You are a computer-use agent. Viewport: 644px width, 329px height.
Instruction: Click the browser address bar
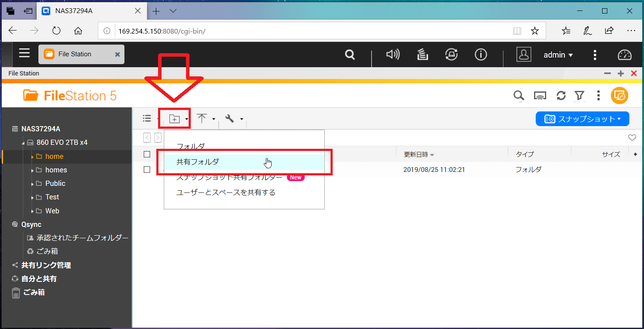(x=306, y=31)
